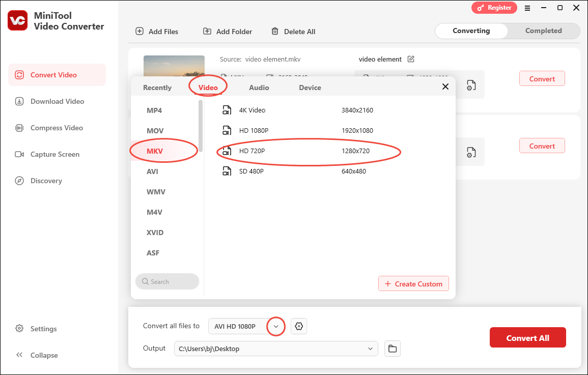Click Convert button for second video
Viewport: 588px width, 375px height.
click(x=542, y=146)
